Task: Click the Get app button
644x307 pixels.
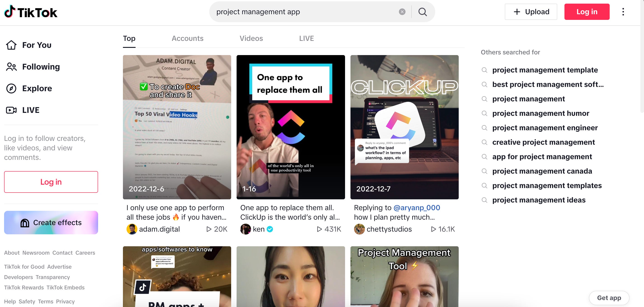Action: coord(609,298)
